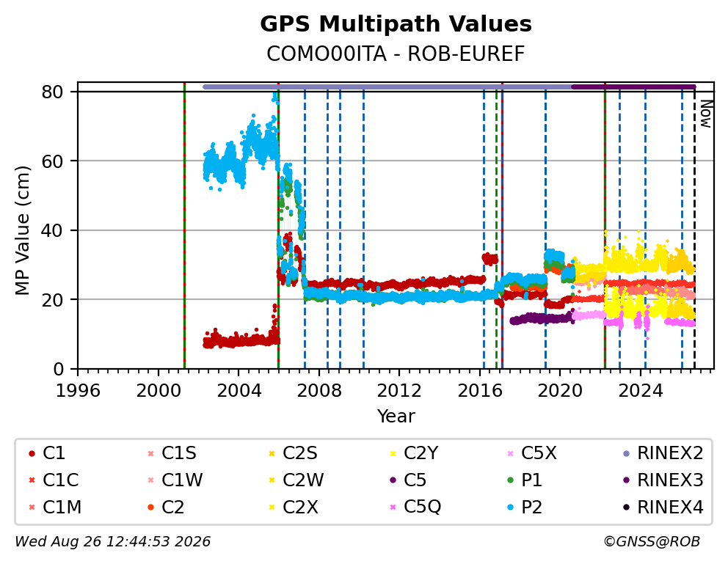The image size is (728, 564).
Task: Click the COMO00ITA - ROB-EUREF subtitle
Action: 396,54
